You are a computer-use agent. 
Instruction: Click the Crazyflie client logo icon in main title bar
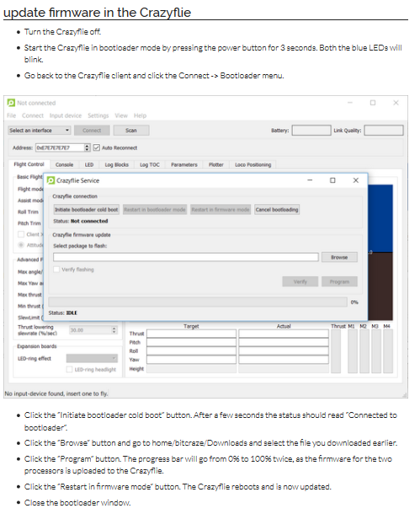tap(11, 103)
